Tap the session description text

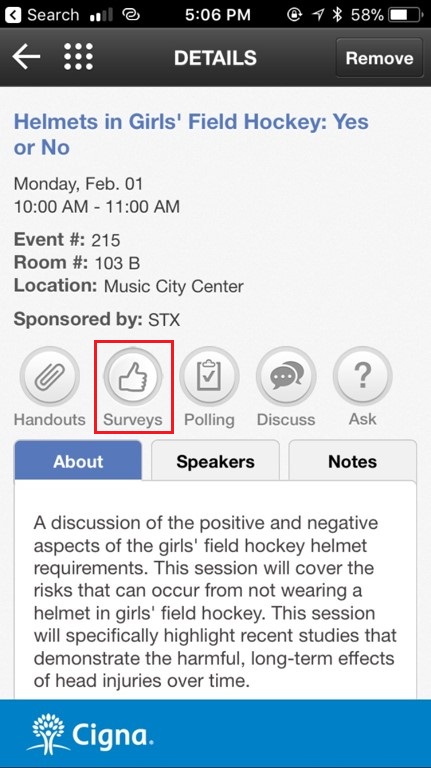point(216,601)
